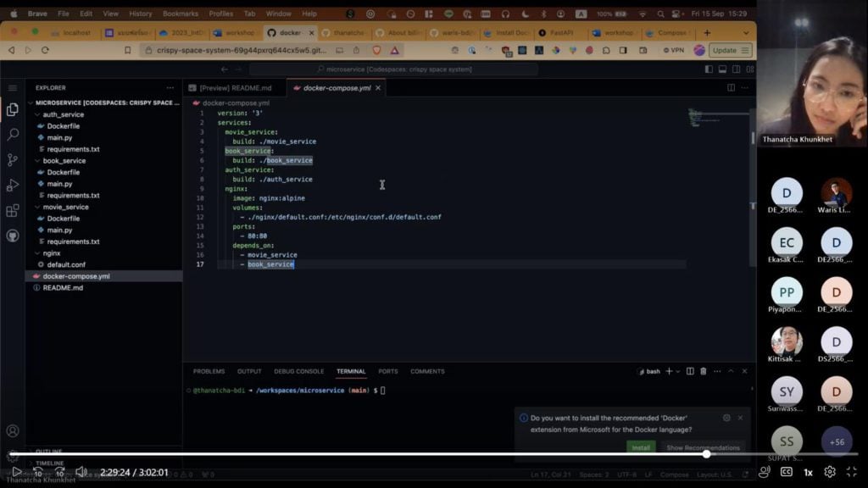Click Show Recommendations button
This screenshot has height=488, width=868.
703,447
